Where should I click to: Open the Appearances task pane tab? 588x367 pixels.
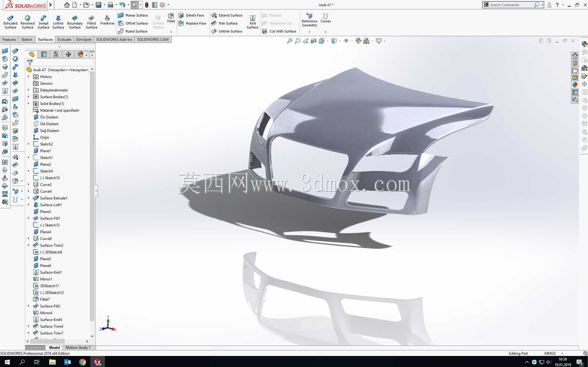[x=575, y=85]
